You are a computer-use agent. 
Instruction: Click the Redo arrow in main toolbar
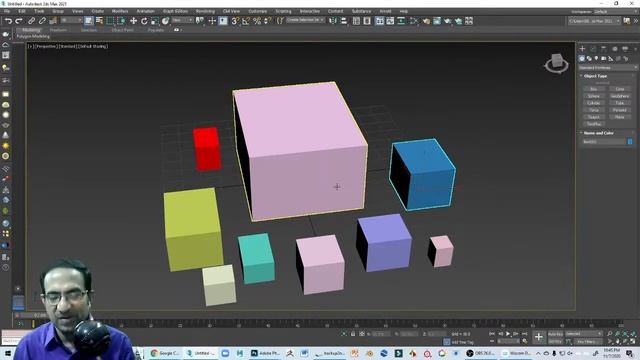pyautogui.click(x=19, y=21)
